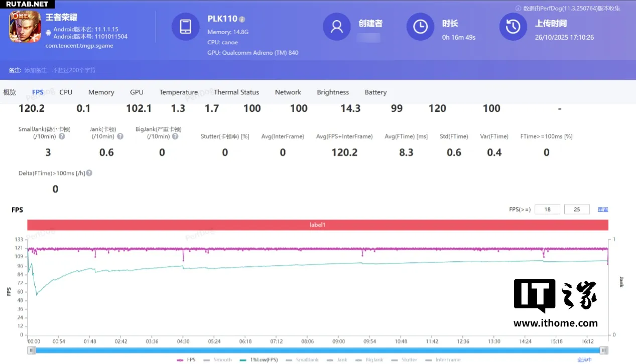636x364 pixels.
Task: Click the red label1 bar above chart
Action: (317, 225)
